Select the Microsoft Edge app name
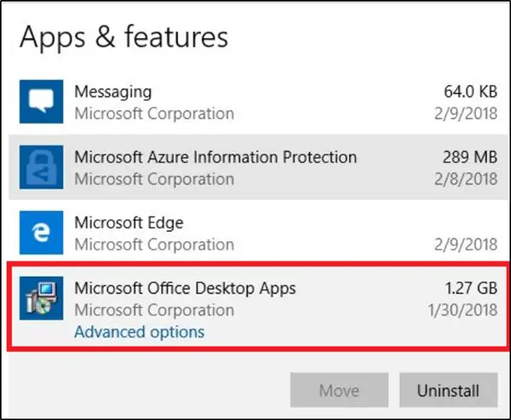 click(x=129, y=222)
